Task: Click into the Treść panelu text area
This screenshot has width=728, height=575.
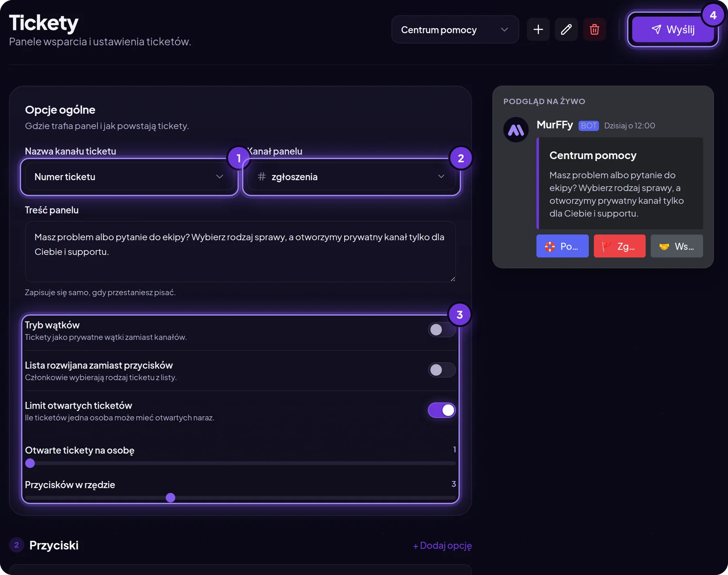Action: point(240,252)
